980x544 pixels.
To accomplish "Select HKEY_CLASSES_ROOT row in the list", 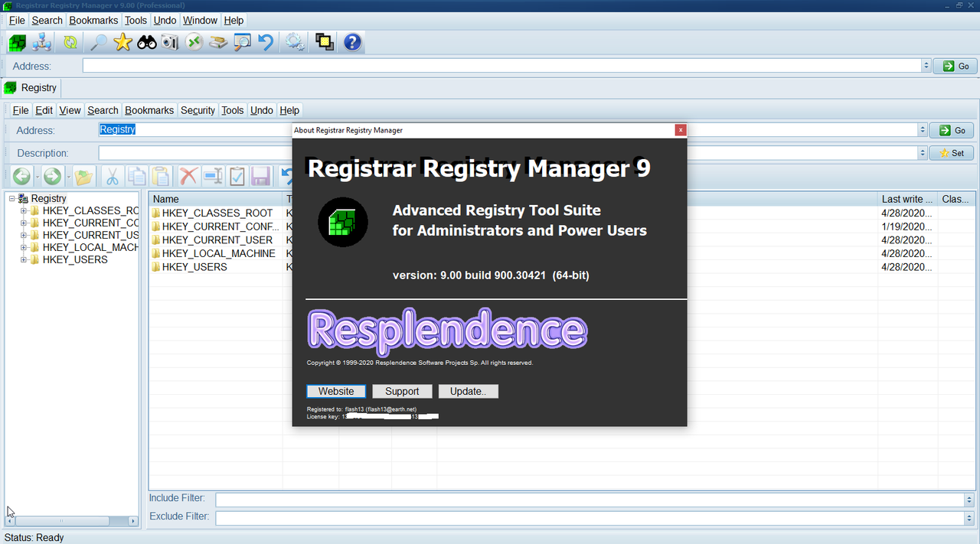I will pos(562,213).
